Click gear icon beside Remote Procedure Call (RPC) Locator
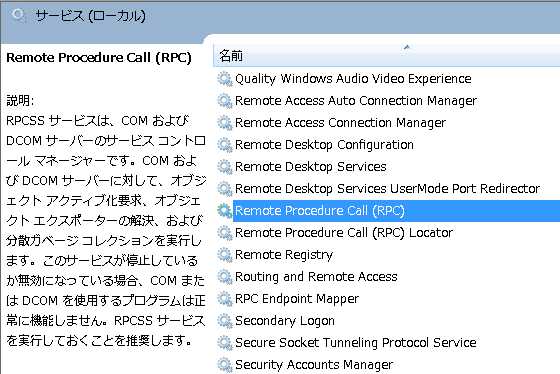This screenshot has width=560, height=374. click(x=225, y=233)
